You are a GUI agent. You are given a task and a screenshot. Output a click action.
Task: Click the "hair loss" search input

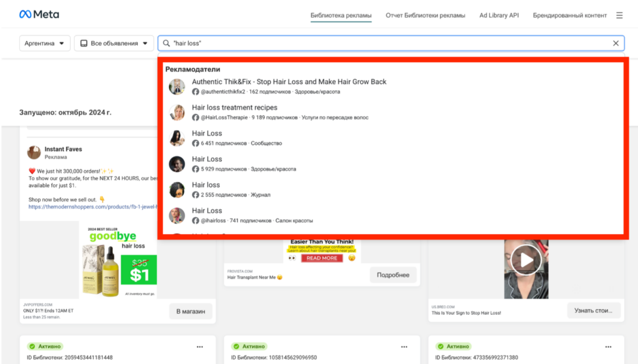tap(391, 43)
